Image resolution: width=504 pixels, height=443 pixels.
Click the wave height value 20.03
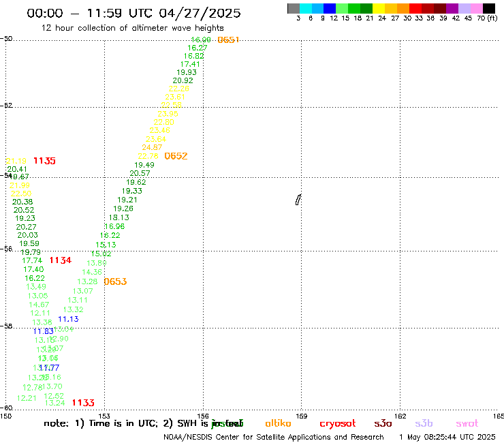point(28,235)
